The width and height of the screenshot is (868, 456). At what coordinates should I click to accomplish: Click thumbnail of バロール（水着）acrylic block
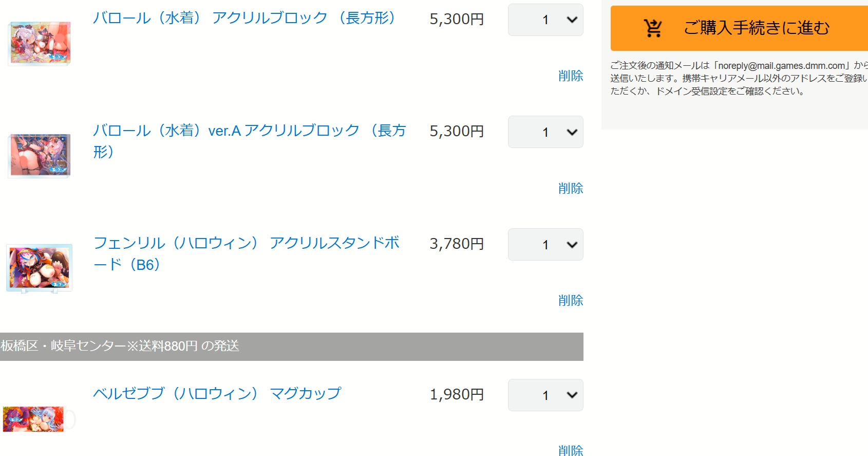tap(40, 43)
